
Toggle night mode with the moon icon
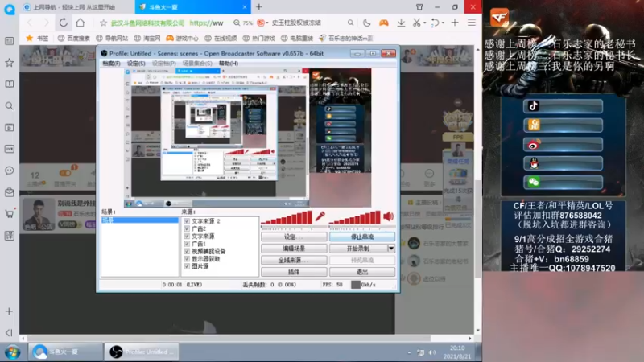pos(367,23)
